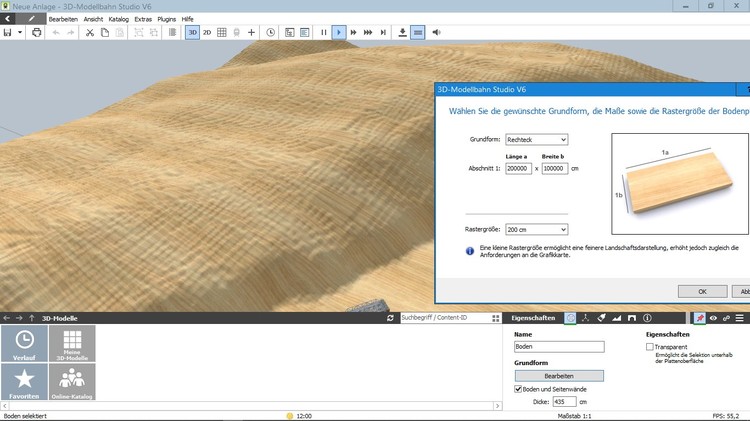
Task: Click the fast forward playback icon
Action: (353, 32)
